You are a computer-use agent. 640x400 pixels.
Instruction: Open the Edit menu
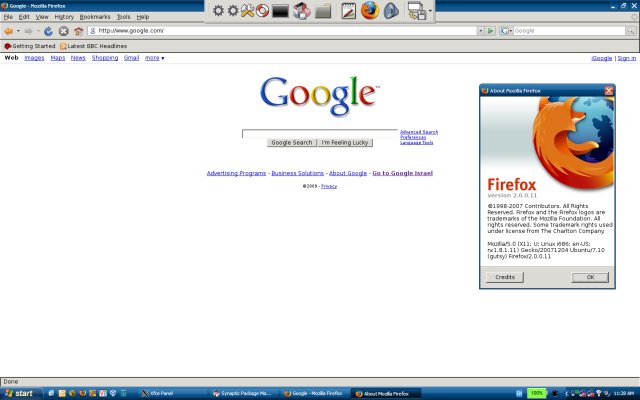point(24,17)
